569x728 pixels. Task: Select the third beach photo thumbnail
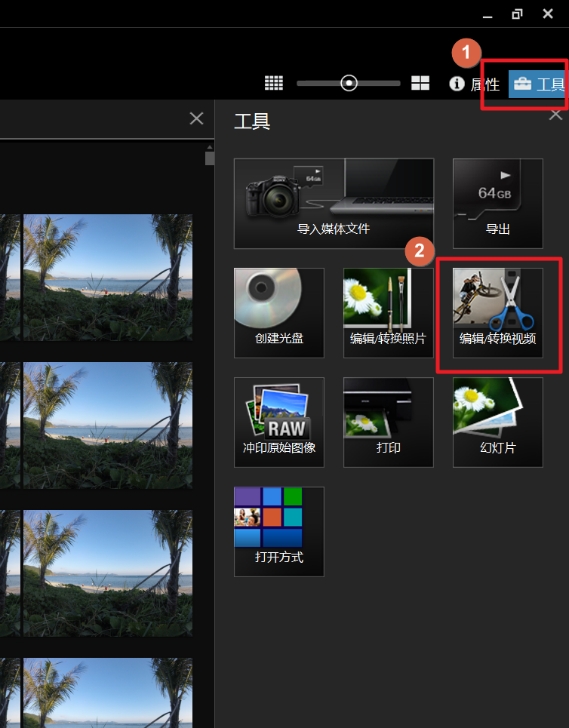click(107, 573)
